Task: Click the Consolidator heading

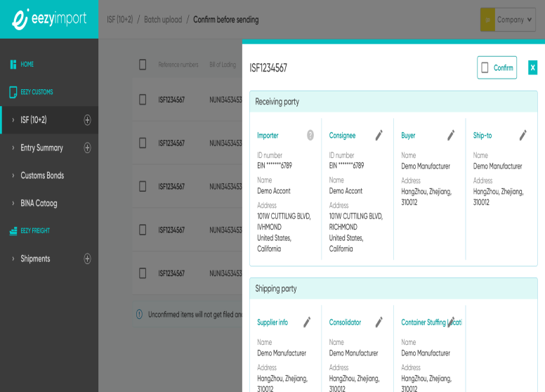Action: pyautogui.click(x=345, y=322)
